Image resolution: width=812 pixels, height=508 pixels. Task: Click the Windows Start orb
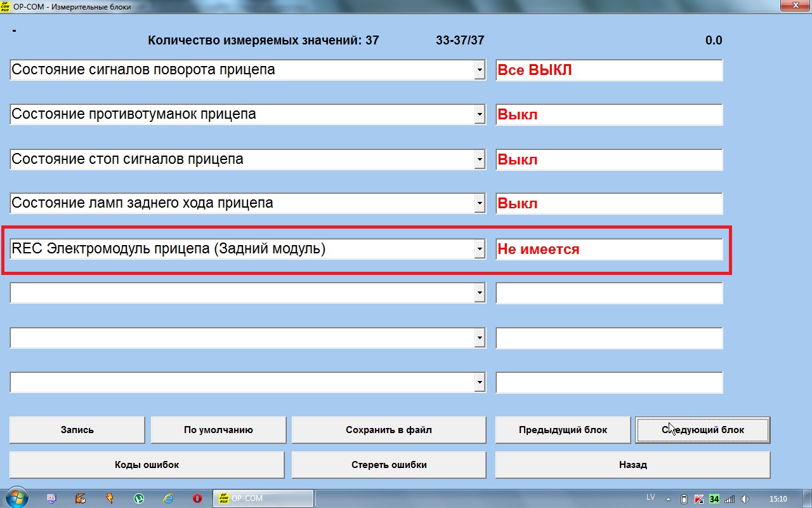[16, 498]
